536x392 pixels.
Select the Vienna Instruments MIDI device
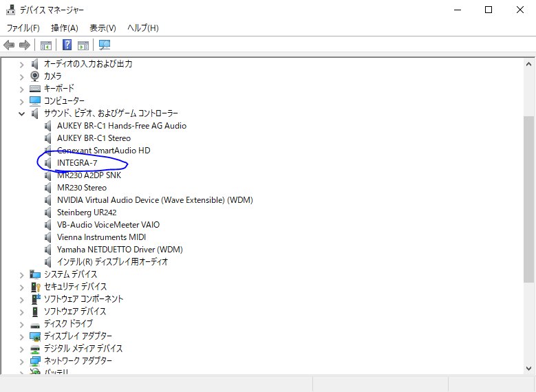tap(101, 237)
